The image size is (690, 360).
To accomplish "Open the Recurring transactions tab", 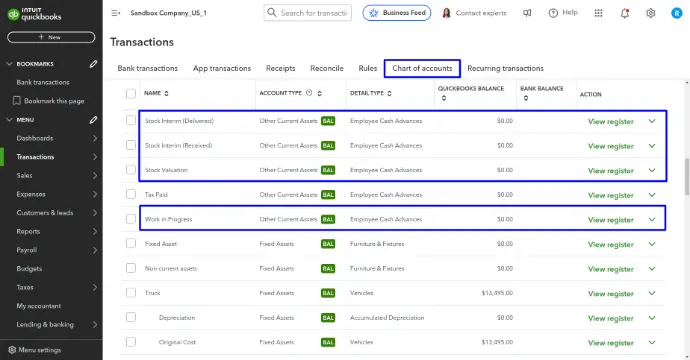I will (x=505, y=68).
